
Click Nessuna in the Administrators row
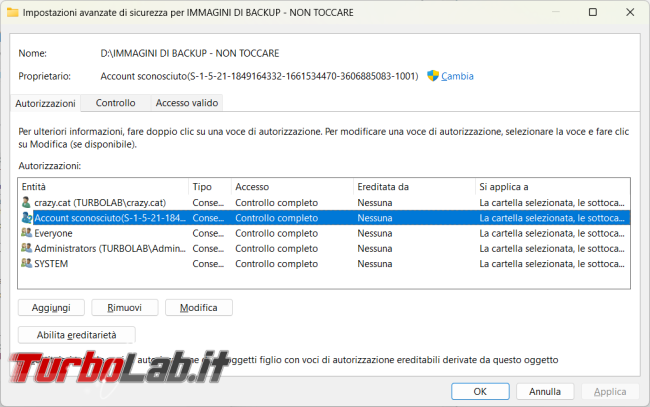(x=375, y=249)
